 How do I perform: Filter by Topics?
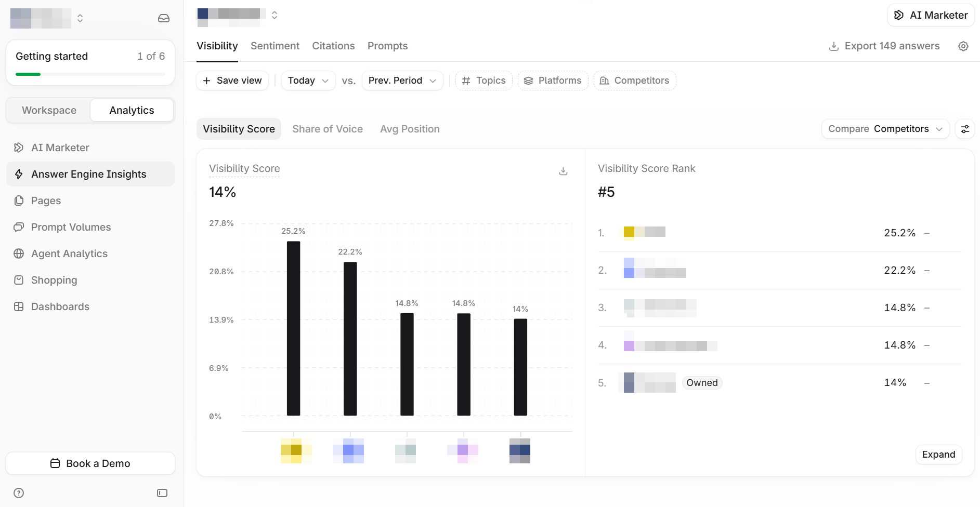(x=484, y=81)
